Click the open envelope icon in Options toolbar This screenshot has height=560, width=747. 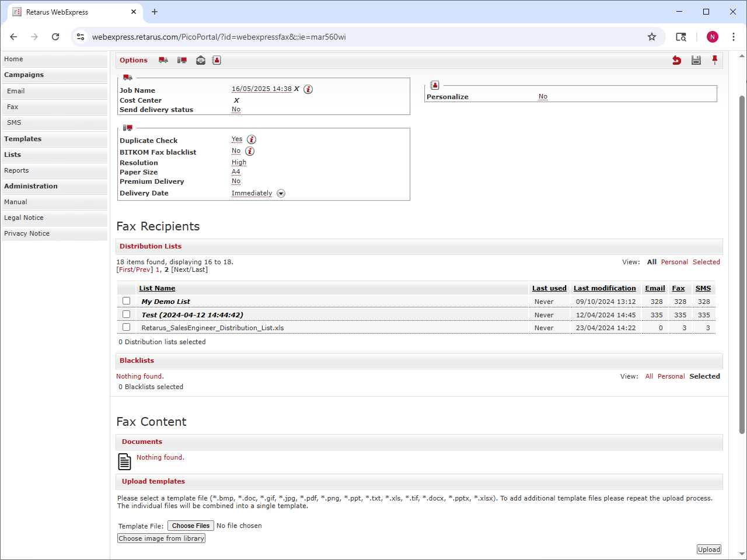[x=201, y=60]
